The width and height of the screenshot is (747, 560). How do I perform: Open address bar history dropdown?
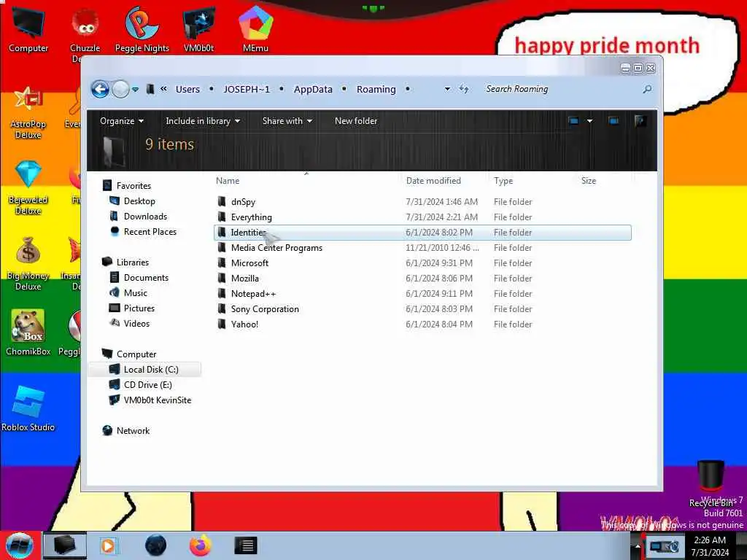(x=447, y=89)
